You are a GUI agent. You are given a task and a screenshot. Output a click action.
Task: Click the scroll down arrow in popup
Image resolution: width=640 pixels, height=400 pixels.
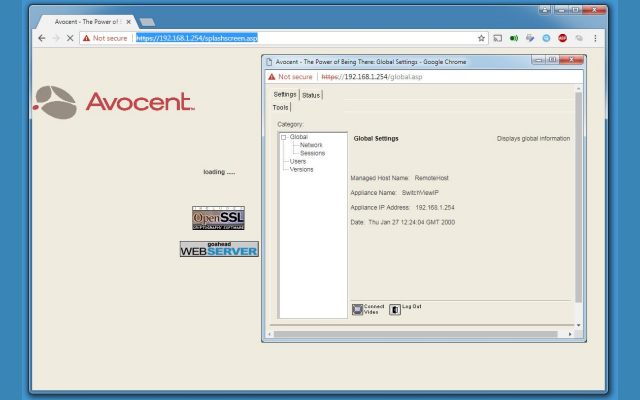578,325
